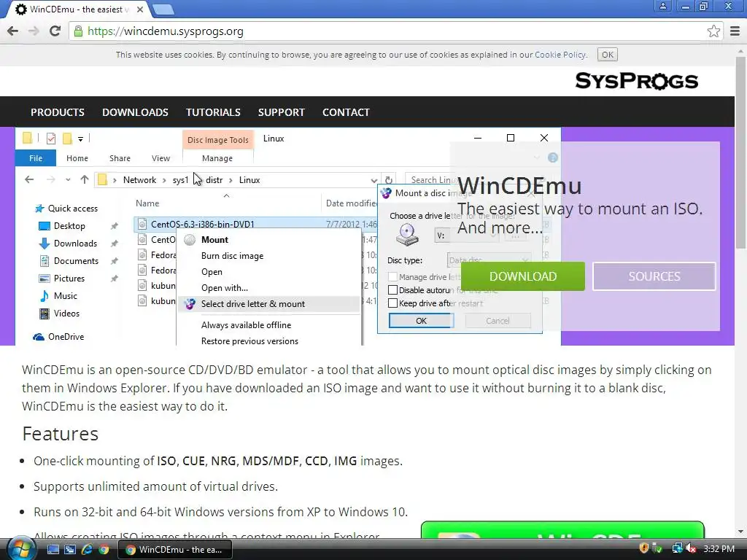747x560 pixels.
Task: Click the security shield tray icon
Action: (643, 548)
